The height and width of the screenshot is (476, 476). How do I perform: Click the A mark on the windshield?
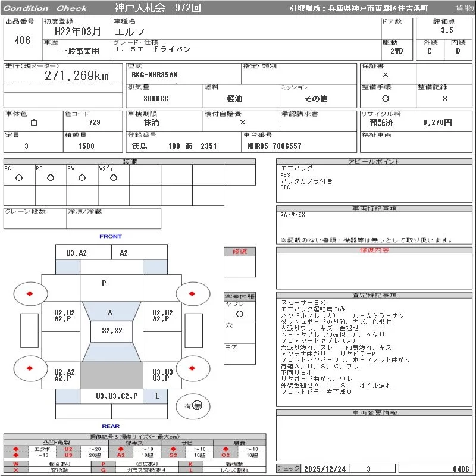pyautogui.click(x=110, y=313)
